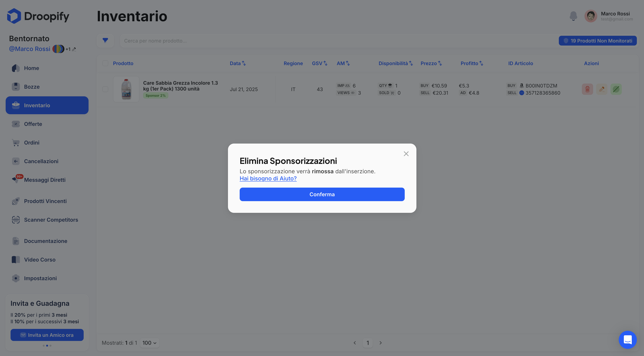Click the filter funnel icon
This screenshot has height=356, width=644.
(105, 40)
